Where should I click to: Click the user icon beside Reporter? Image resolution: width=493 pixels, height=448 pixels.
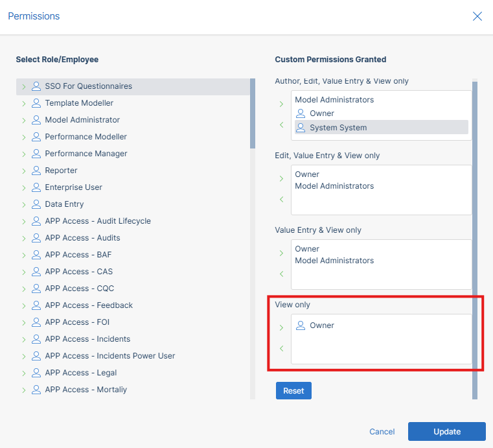36,171
